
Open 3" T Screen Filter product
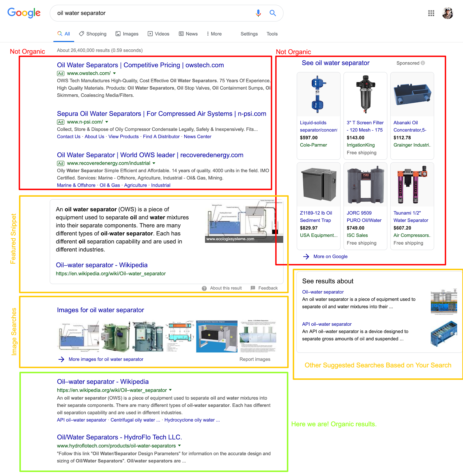click(365, 116)
